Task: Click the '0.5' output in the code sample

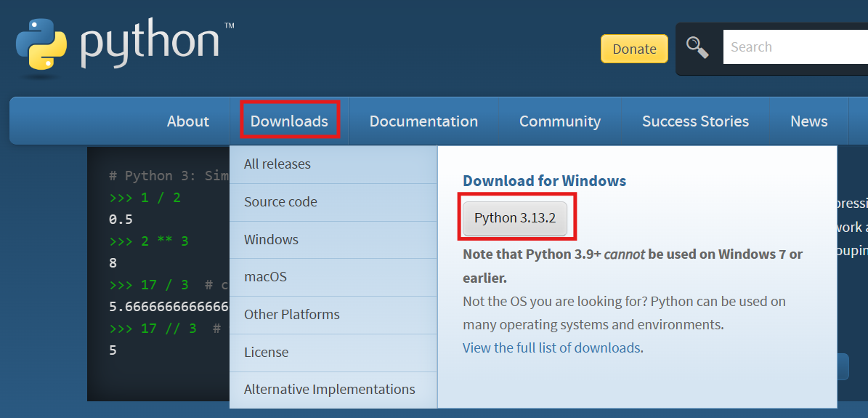Action: 121,220
